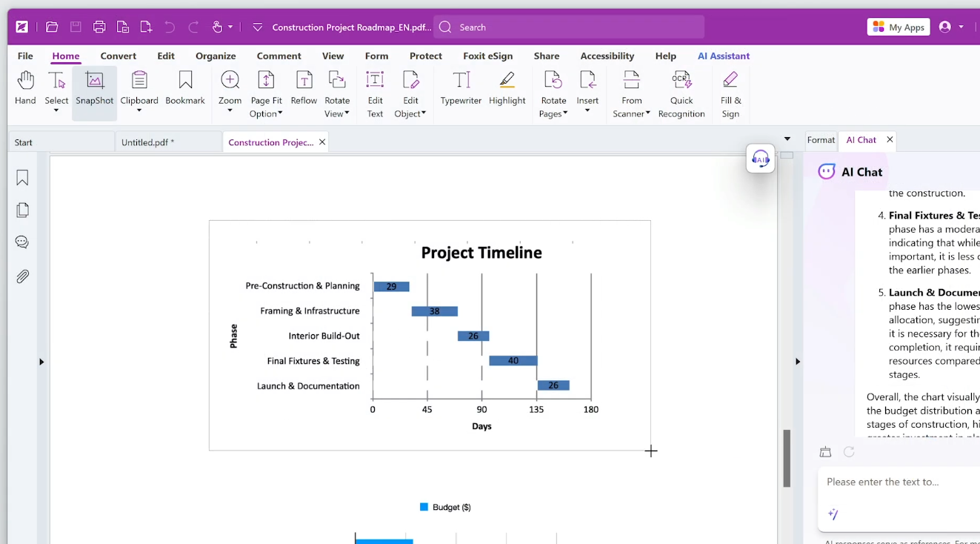
Task: Open a file with the folder icon
Action: tap(52, 27)
